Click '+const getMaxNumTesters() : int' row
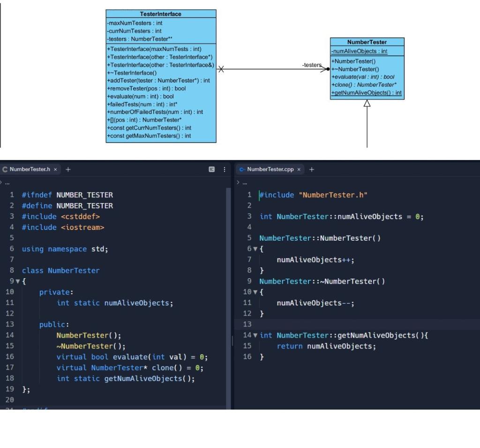This screenshot has width=480, height=448. 149,136
